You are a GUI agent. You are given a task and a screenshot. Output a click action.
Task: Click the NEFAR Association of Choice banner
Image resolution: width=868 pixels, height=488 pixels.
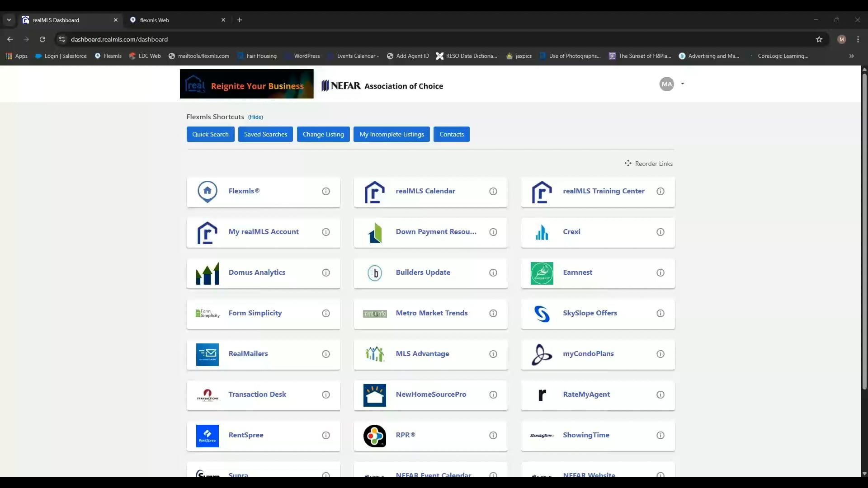click(382, 86)
